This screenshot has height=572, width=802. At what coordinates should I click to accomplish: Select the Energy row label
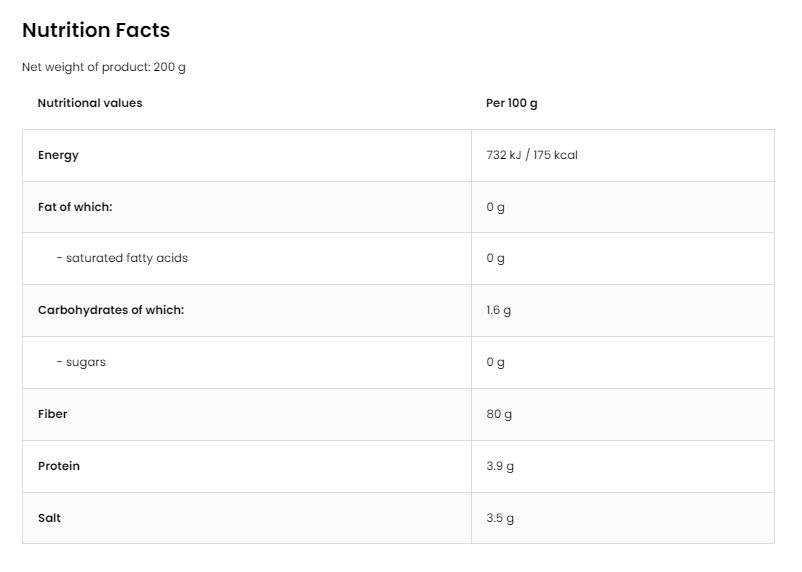[58, 155]
